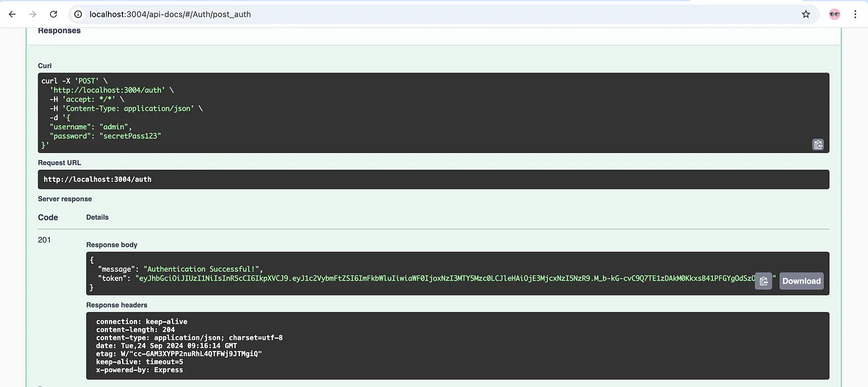
Task: Open the browser profile avatar
Action: point(835,14)
